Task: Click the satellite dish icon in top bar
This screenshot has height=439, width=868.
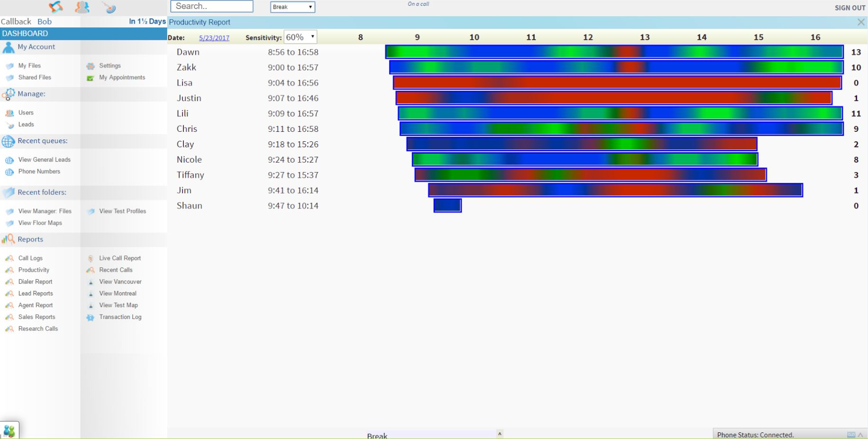Action: pyautogui.click(x=109, y=7)
